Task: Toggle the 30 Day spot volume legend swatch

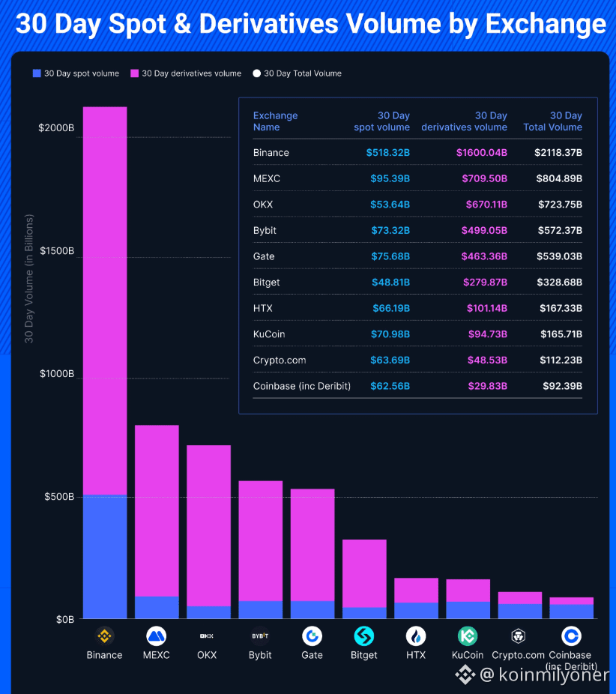Action: 37,73
